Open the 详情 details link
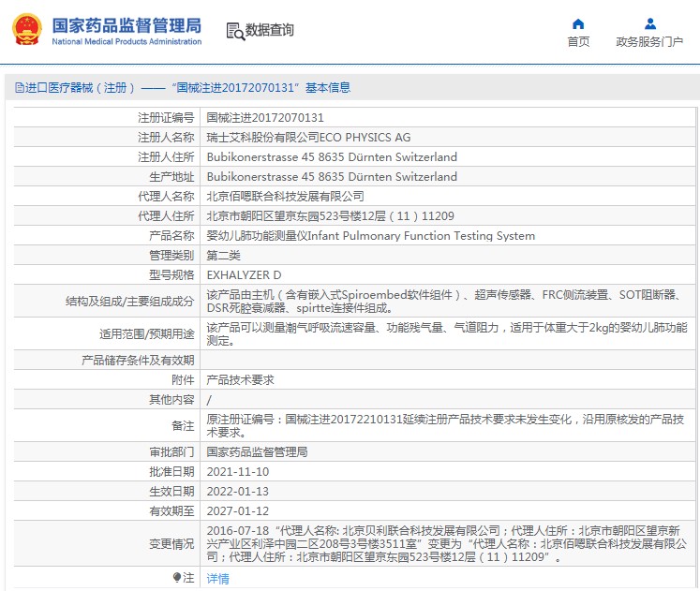 click(217, 579)
